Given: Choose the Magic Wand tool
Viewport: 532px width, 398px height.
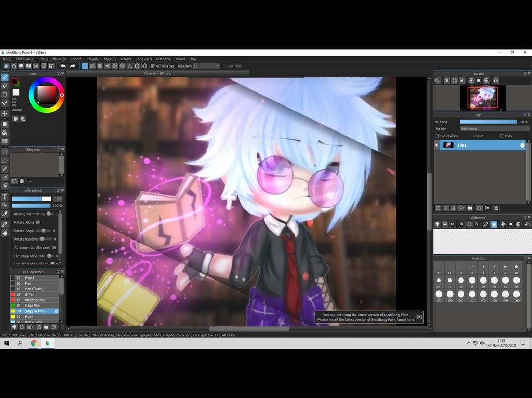Looking at the screenshot, I should pos(5,169).
